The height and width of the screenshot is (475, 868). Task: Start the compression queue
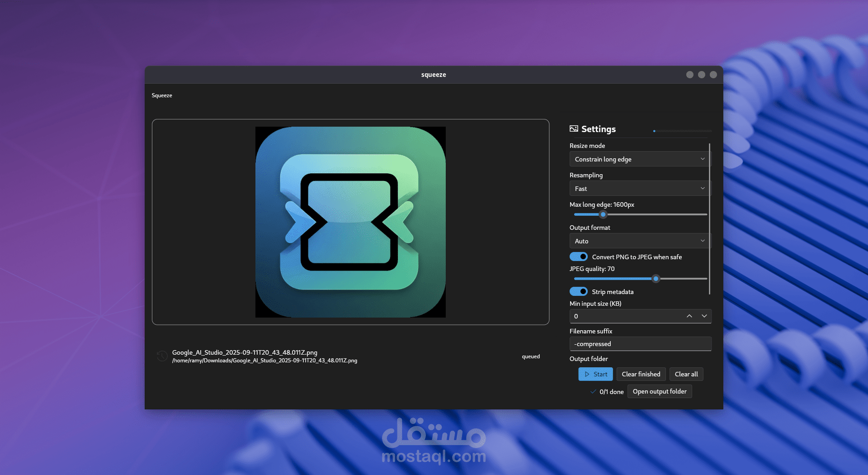596,374
